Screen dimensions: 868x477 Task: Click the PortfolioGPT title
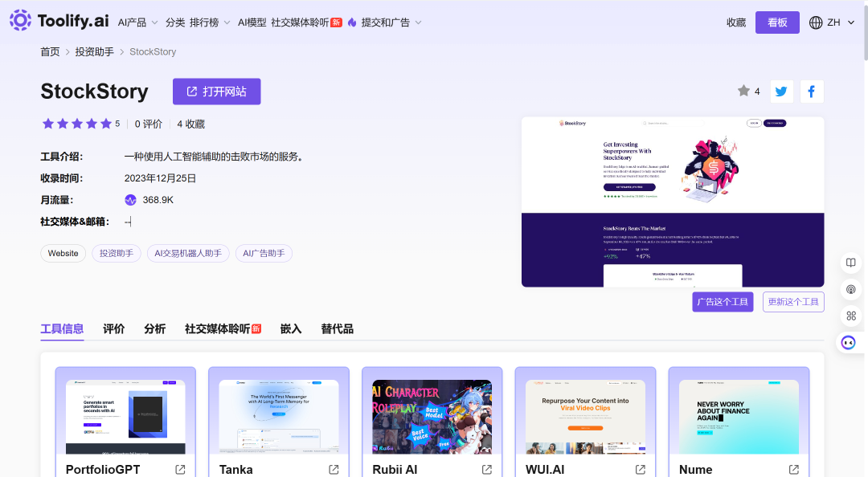[103, 469]
